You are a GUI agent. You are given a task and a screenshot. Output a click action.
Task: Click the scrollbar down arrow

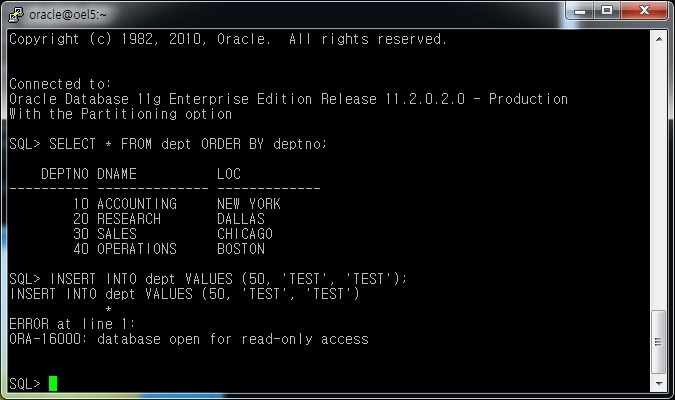(659, 383)
